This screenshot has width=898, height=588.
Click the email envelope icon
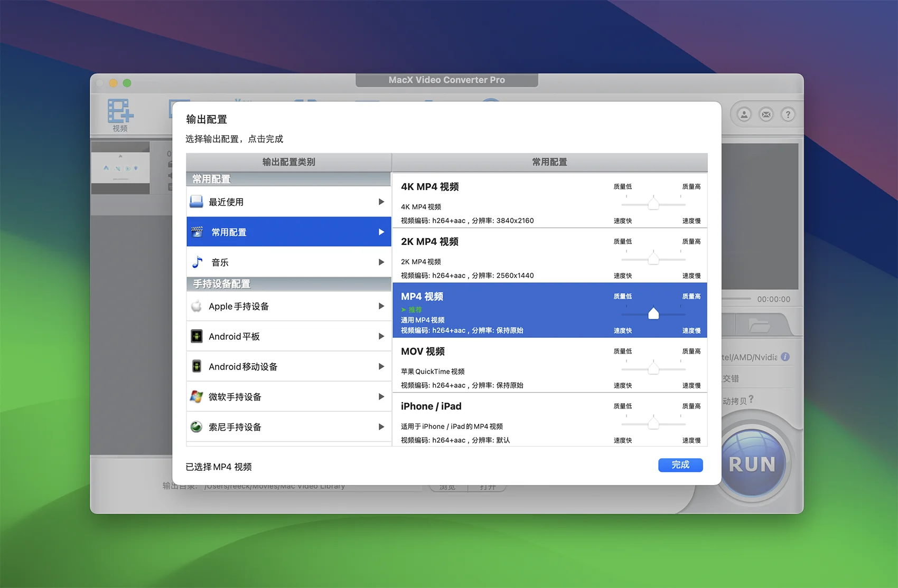point(766,115)
